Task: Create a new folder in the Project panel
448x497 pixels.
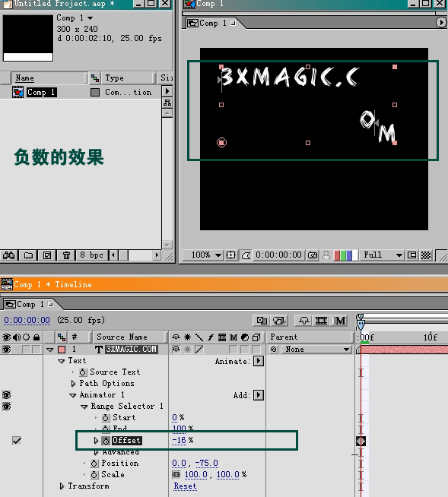Action: pos(28,255)
